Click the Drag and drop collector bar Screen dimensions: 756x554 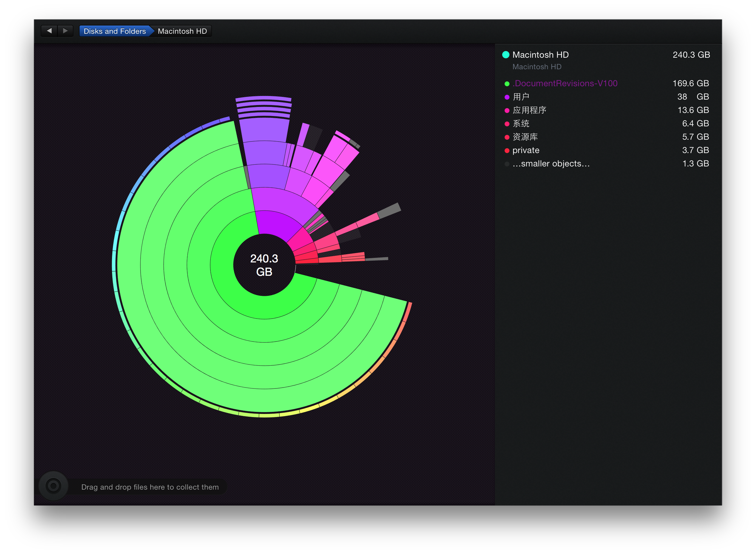150,487
